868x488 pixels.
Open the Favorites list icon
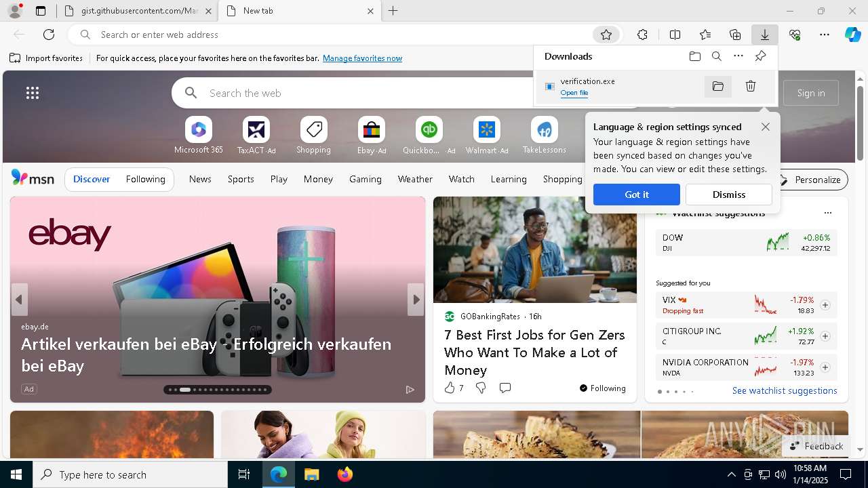point(705,35)
